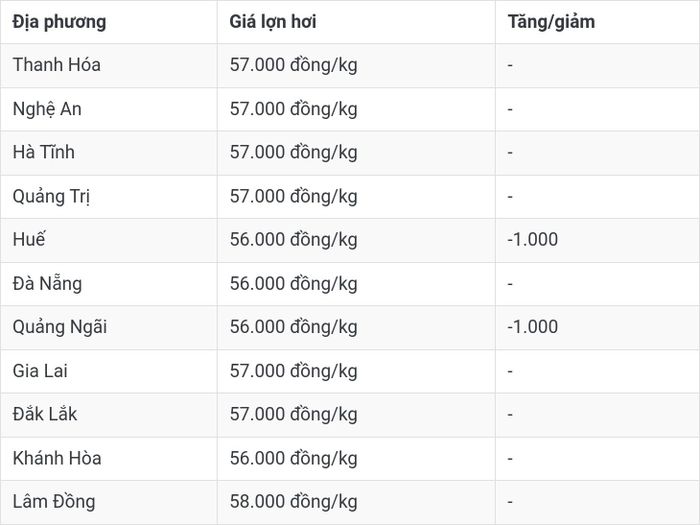Click Quảng Ngãi's -1.000 change value

click(533, 327)
